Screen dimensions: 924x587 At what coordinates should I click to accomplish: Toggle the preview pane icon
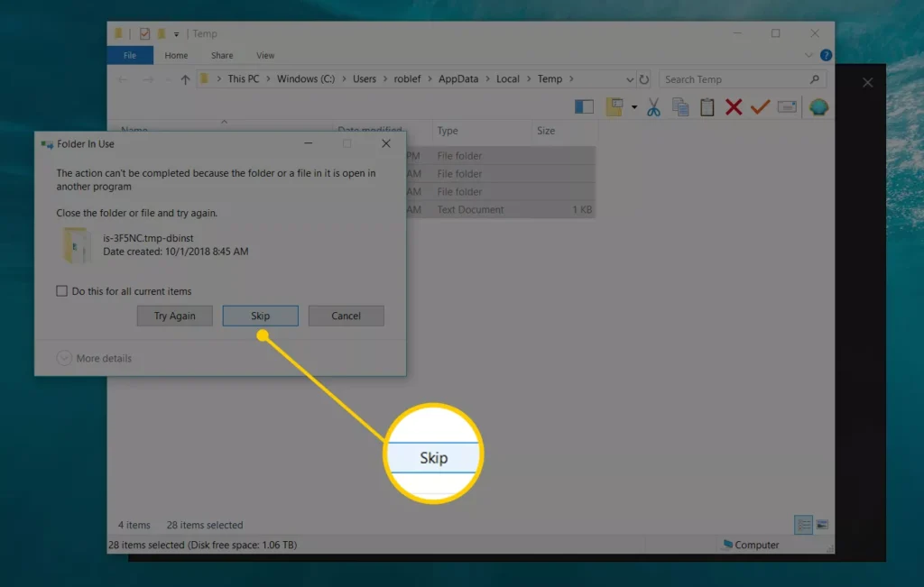pos(584,107)
